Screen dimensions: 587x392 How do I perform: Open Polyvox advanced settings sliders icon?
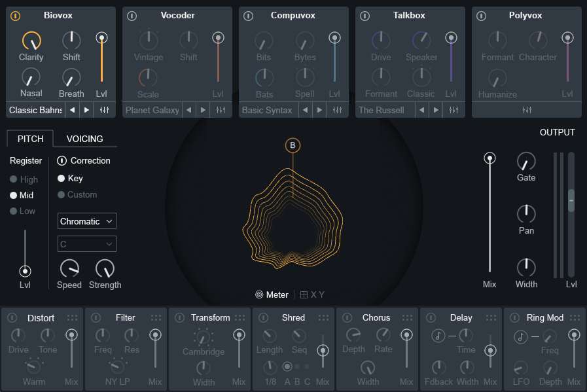[527, 110]
